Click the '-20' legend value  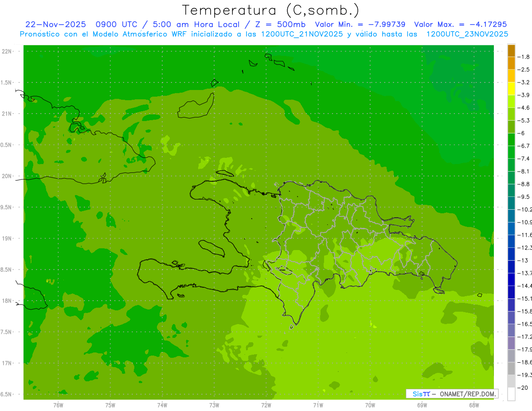tap(523, 388)
